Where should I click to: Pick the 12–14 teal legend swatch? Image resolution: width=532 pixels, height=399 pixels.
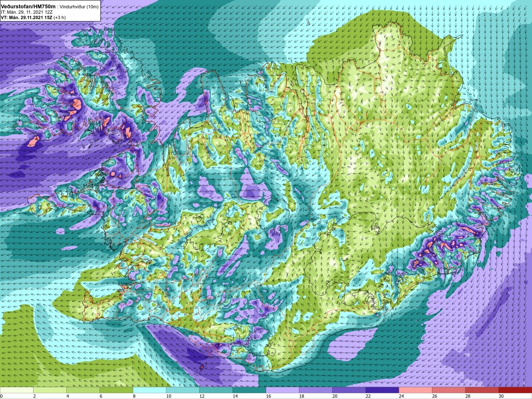click(x=216, y=390)
